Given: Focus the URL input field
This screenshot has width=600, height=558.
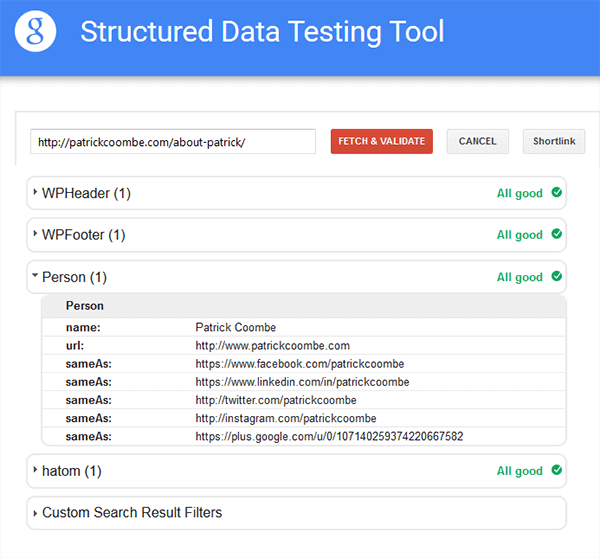Looking at the screenshot, I should pyautogui.click(x=172, y=142).
